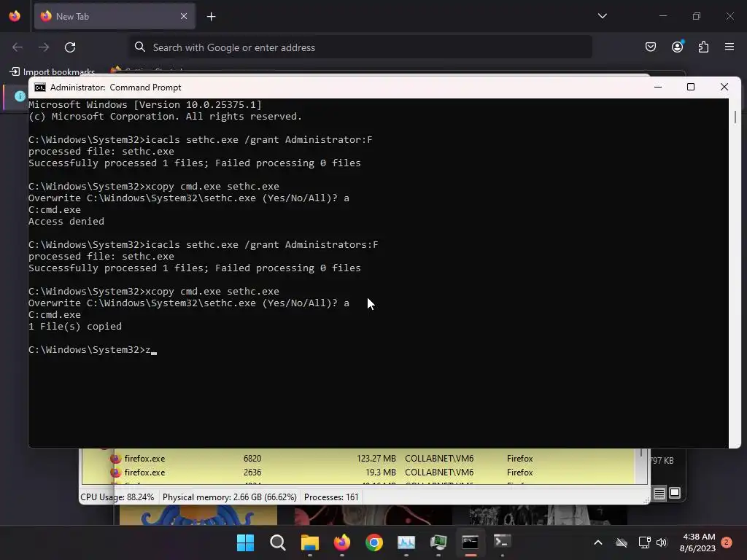
Task: Click the 123.27 MB memory cell
Action: (376, 459)
